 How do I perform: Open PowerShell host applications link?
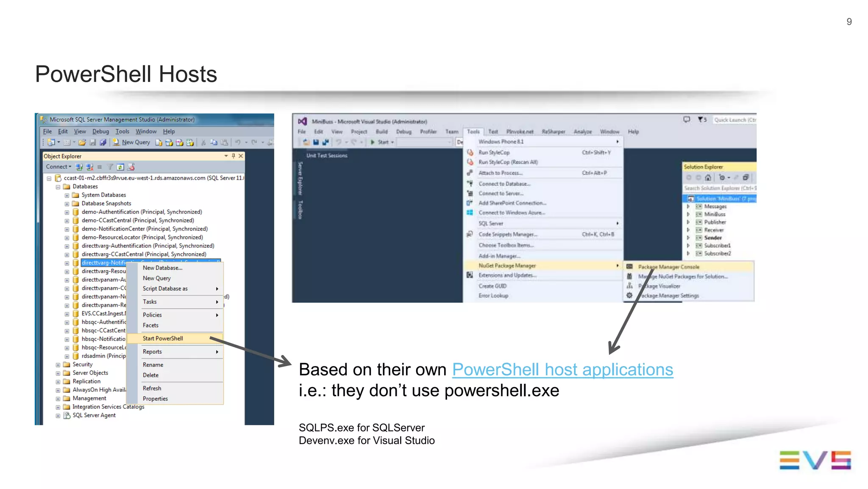coord(562,369)
